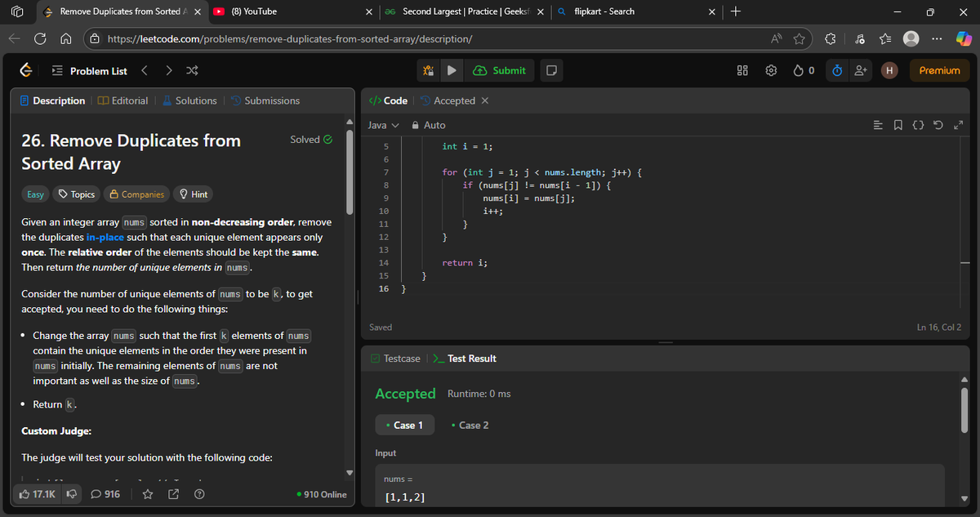Open the 916 comments
The image size is (980, 517).
point(106,494)
